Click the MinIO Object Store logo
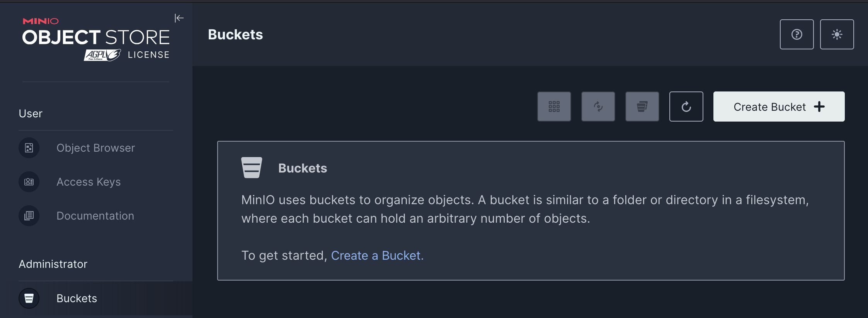 (x=96, y=37)
